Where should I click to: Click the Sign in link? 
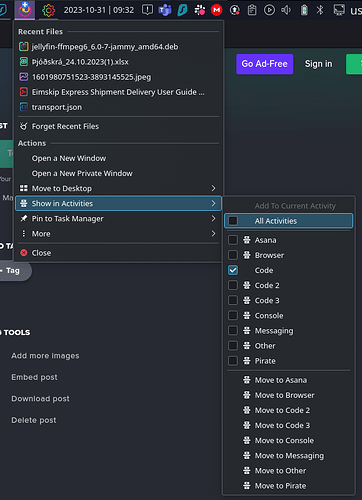319,64
